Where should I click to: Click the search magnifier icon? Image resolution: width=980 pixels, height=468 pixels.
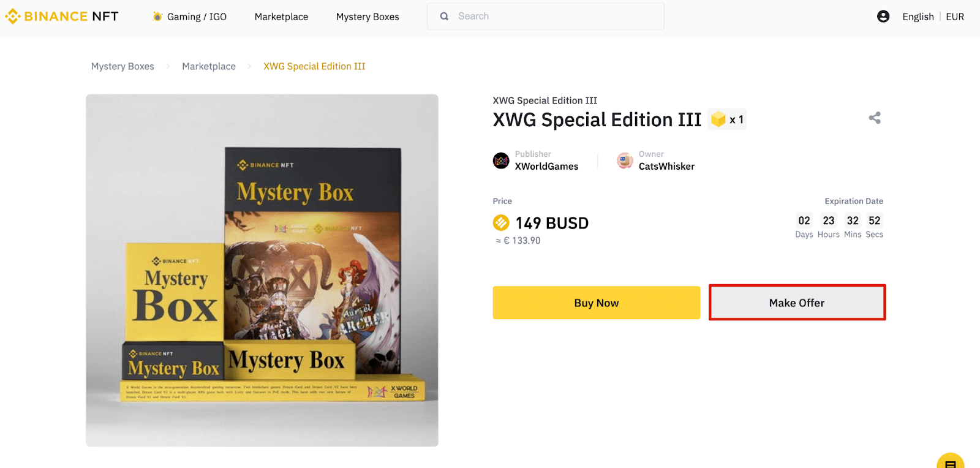click(x=444, y=17)
